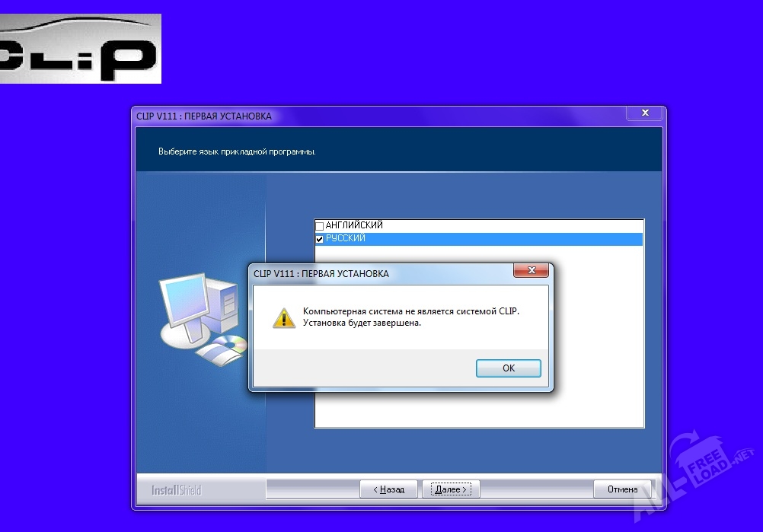Viewport: 763px width, 532px height.
Task: Untick the РУССКИЙ checkbox
Action: pyautogui.click(x=320, y=240)
